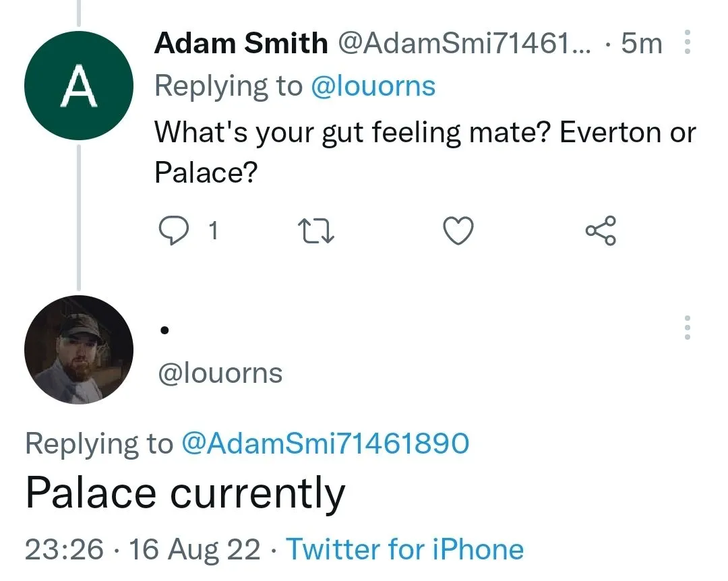
Task: Click the 23:26 · 16 Aug 22 timestamp
Action: click(143, 549)
